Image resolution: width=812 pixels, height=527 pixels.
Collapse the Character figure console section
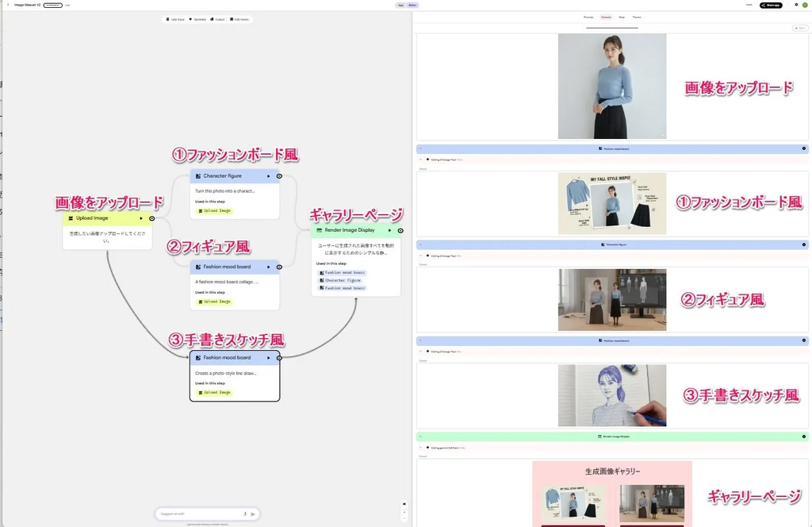(420, 244)
